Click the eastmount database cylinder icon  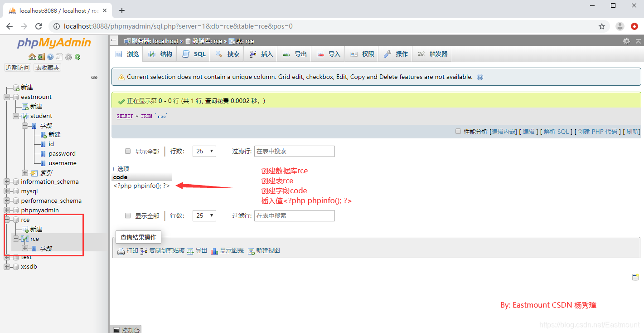[16, 97]
